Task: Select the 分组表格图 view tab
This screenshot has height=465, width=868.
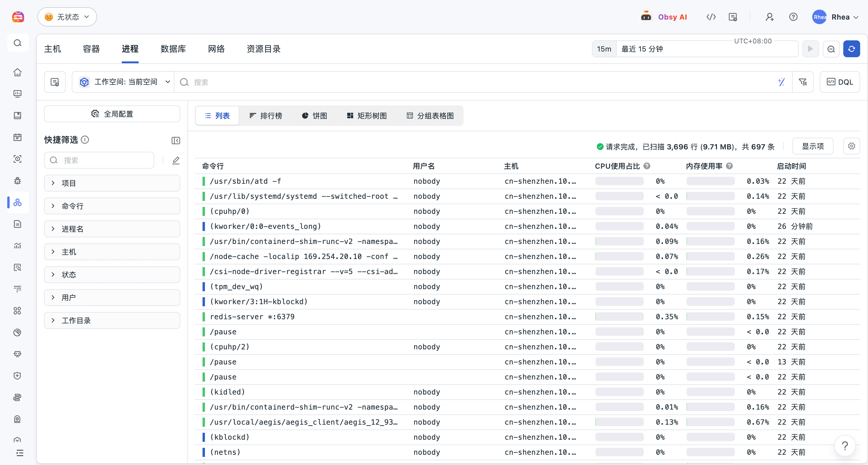Action: tap(430, 116)
